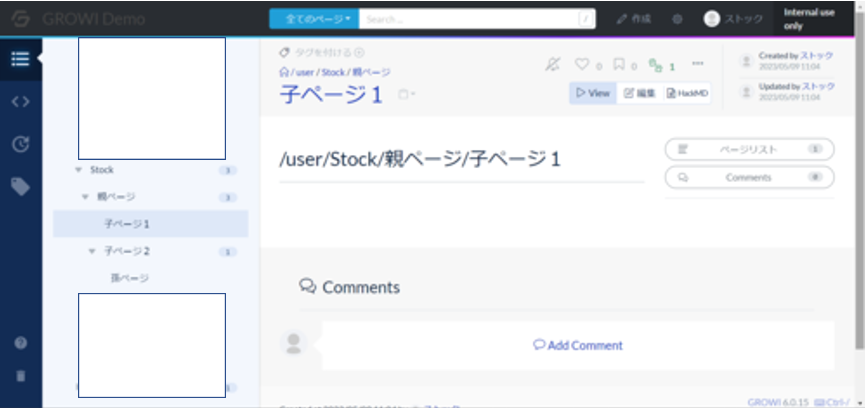Toggle like with the heart icon

click(x=582, y=64)
